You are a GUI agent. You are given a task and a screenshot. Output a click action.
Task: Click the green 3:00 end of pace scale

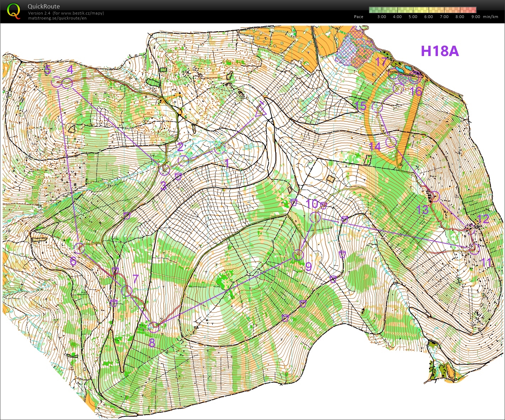372,10
